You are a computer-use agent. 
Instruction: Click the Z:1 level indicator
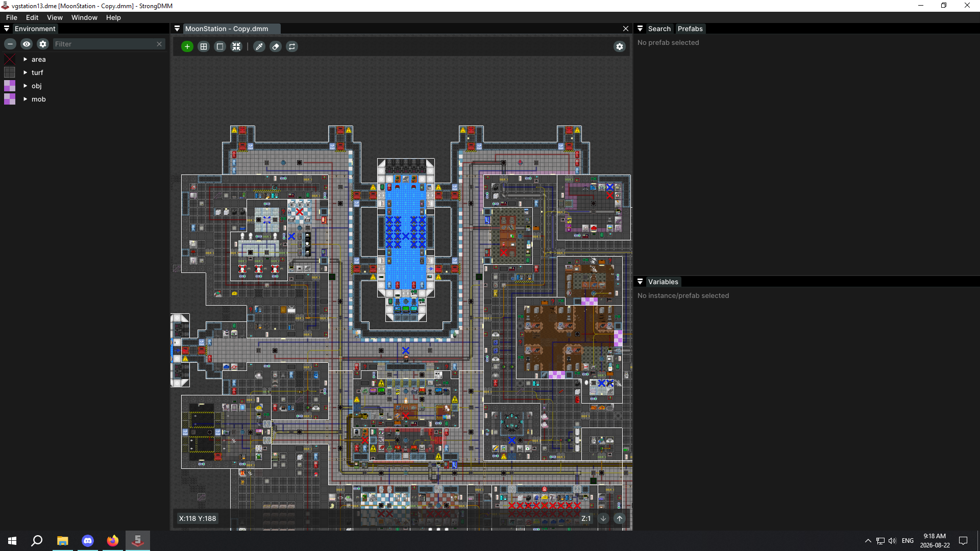point(586,518)
